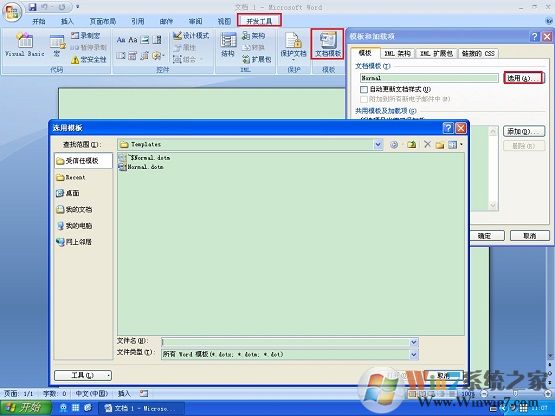Start Record Macro (录制宏)
Screen dimensions: 555x416
point(85,35)
